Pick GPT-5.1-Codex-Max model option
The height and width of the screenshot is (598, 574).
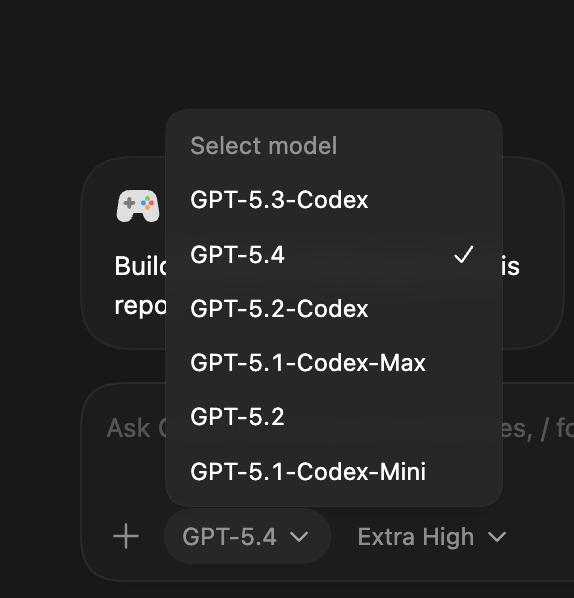click(x=334, y=363)
